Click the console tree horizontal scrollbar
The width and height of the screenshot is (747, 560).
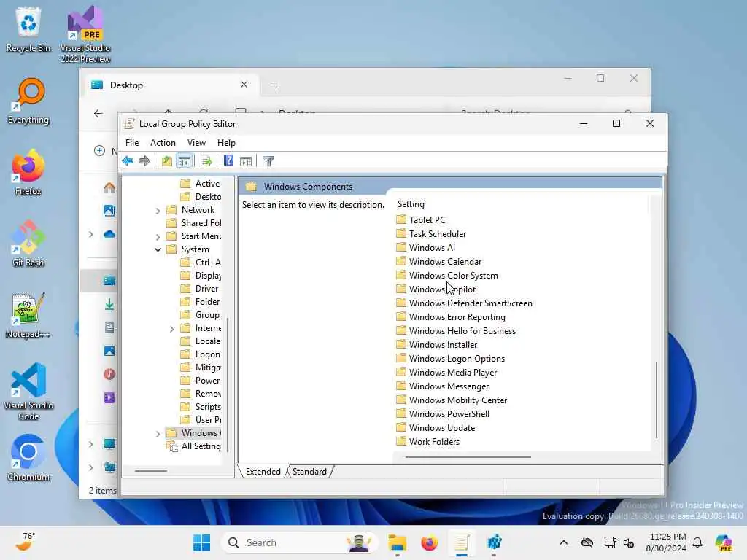click(151, 471)
